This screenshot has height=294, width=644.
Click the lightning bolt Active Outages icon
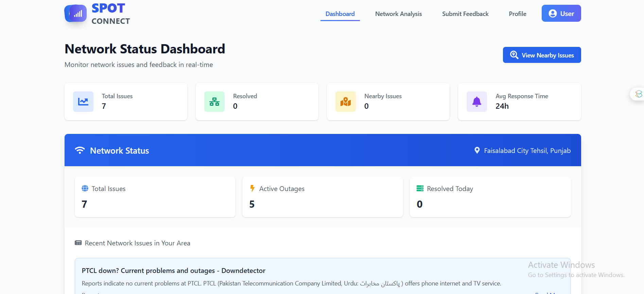click(252, 188)
